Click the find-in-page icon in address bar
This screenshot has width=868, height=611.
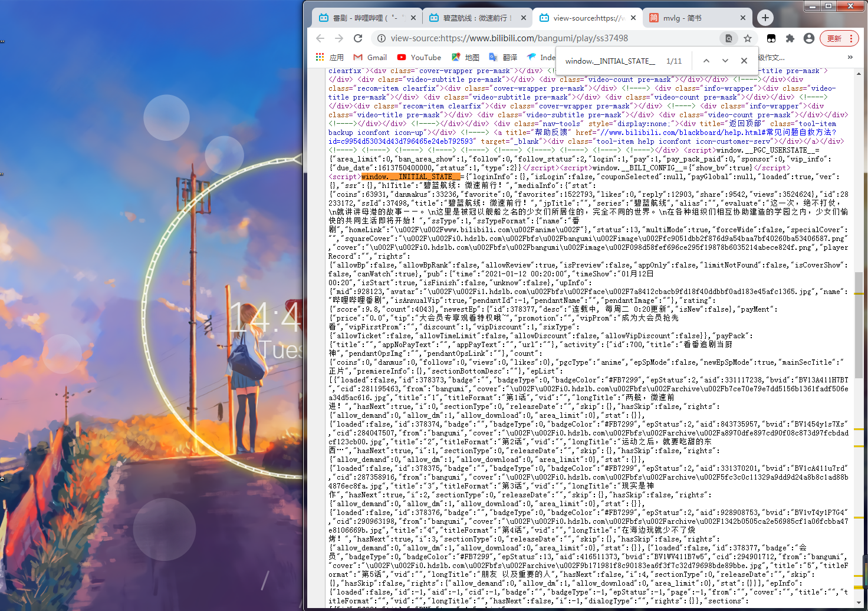pyautogui.click(x=729, y=38)
